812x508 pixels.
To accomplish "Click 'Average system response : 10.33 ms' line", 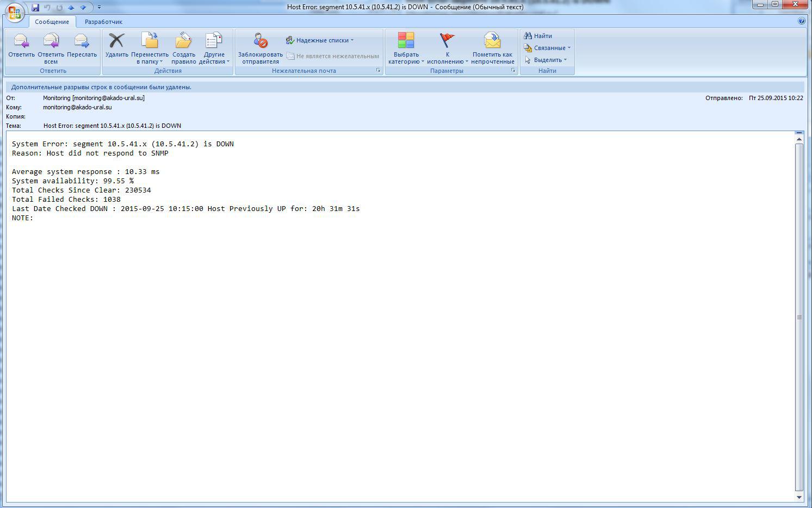I will (x=86, y=172).
